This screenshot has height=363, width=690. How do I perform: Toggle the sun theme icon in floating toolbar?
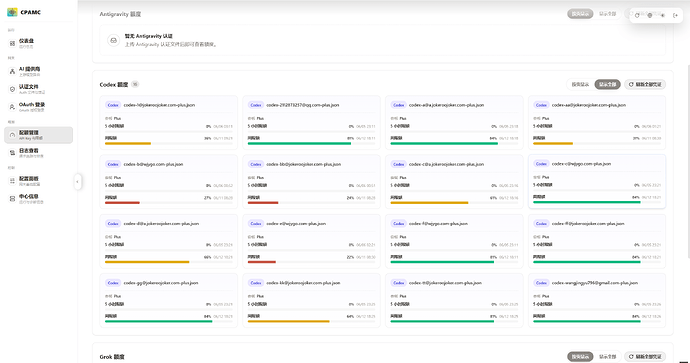coord(662,15)
